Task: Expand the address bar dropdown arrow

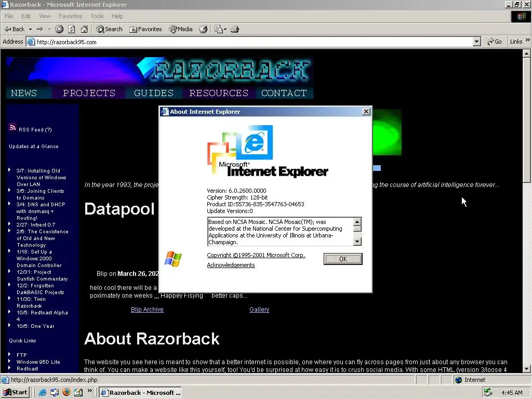Action: pyautogui.click(x=477, y=42)
